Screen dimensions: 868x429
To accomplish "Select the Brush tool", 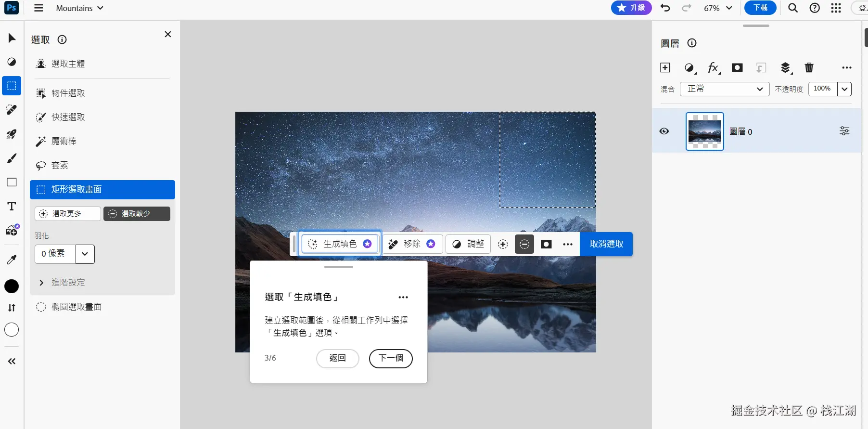I will pyautogui.click(x=12, y=158).
